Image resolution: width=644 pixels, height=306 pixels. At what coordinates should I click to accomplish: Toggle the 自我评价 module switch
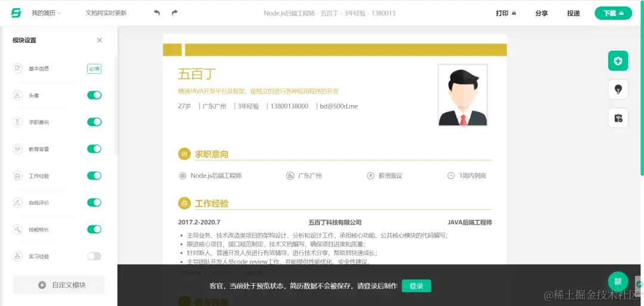[94, 202]
